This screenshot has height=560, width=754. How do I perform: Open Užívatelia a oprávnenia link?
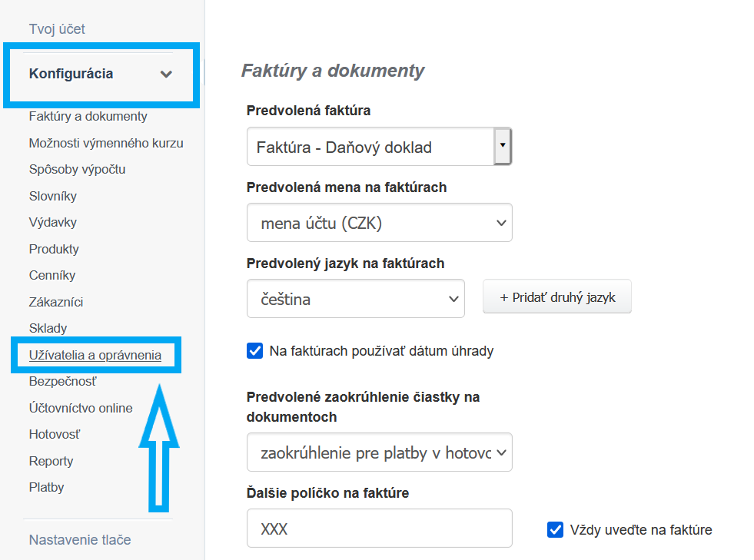coord(95,355)
